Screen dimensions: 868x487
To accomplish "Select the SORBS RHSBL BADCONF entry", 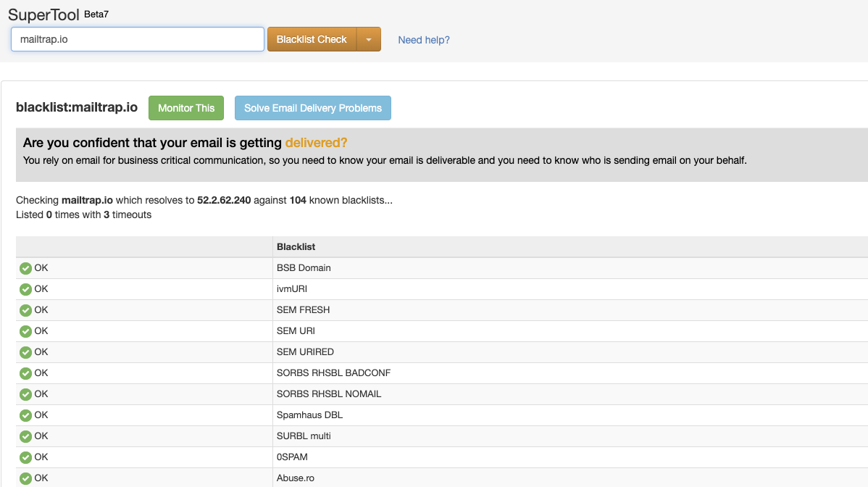I will point(333,373).
